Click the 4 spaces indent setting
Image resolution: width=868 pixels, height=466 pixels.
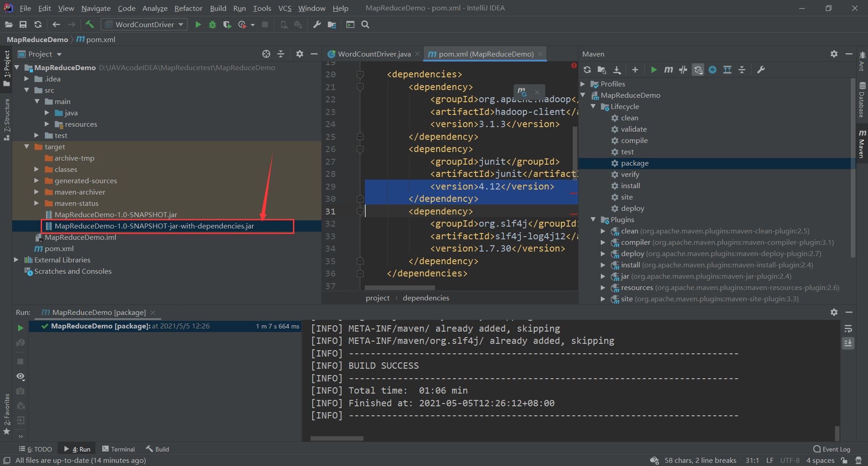coord(820,460)
